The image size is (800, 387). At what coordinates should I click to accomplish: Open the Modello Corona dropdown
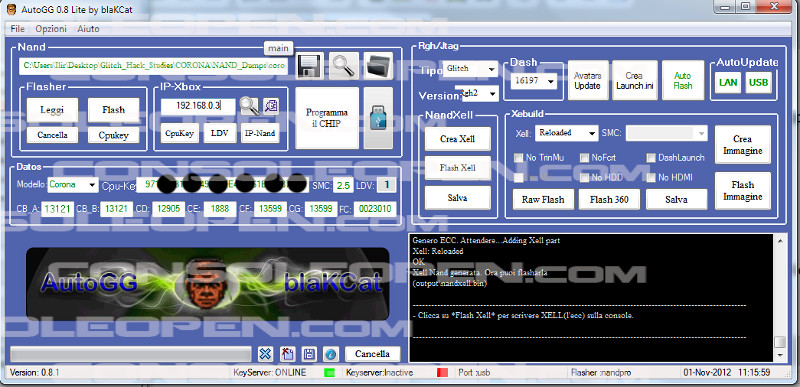tap(73, 185)
